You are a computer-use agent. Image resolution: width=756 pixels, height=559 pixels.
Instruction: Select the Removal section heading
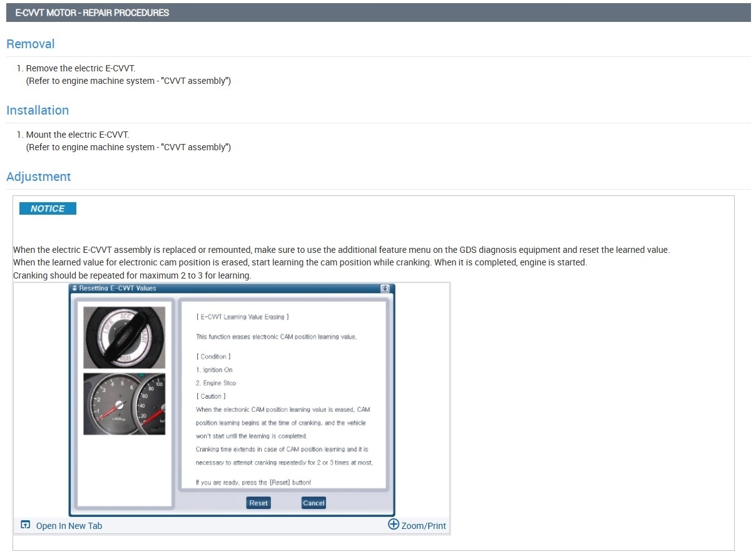pyautogui.click(x=30, y=44)
